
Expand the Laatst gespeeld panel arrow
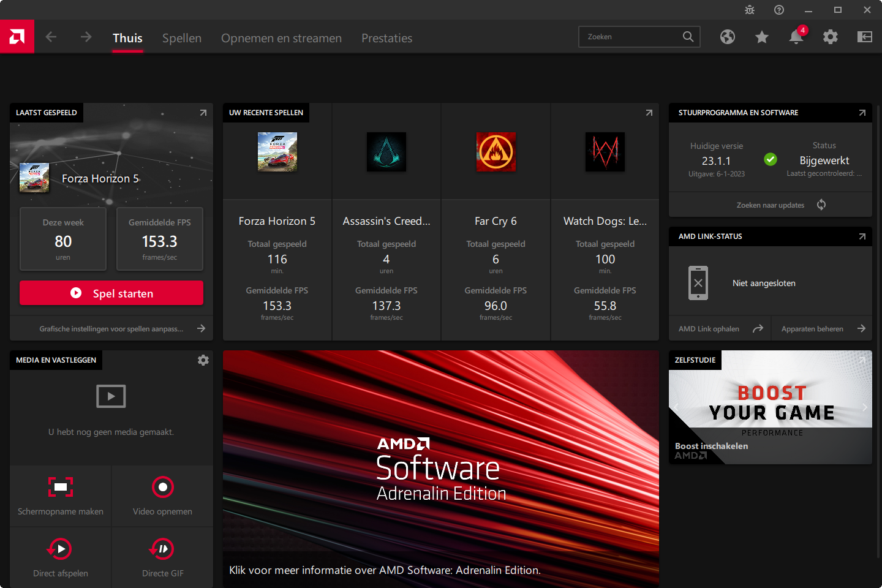point(203,113)
